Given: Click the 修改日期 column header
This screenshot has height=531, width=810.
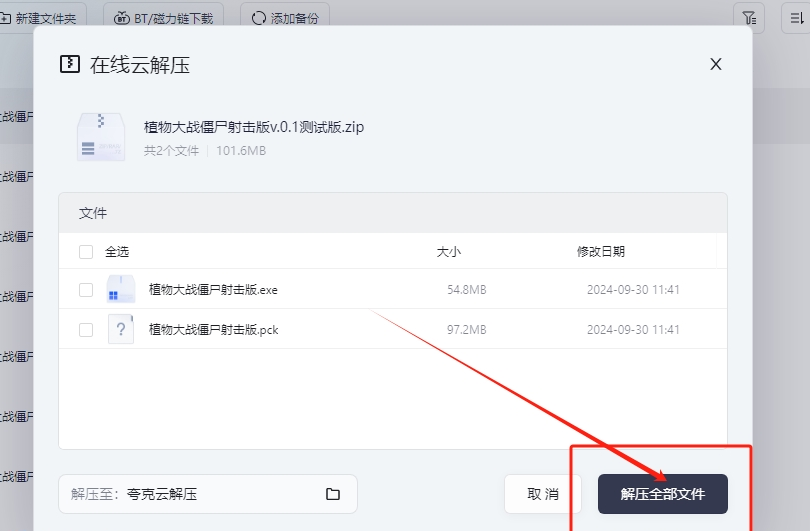Looking at the screenshot, I should (601, 252).
